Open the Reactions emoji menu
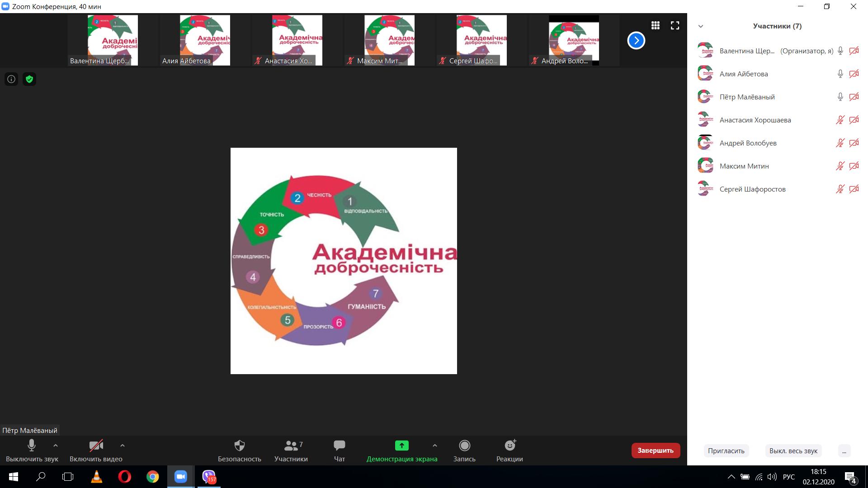The width and height of the screenshot is (868, 488). point(509,446)
